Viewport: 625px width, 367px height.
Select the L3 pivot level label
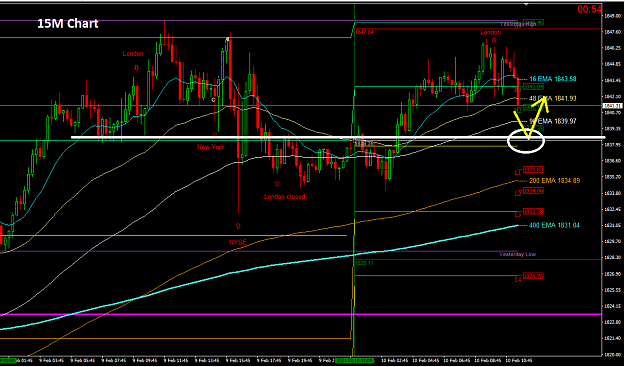tap(518, 215)
